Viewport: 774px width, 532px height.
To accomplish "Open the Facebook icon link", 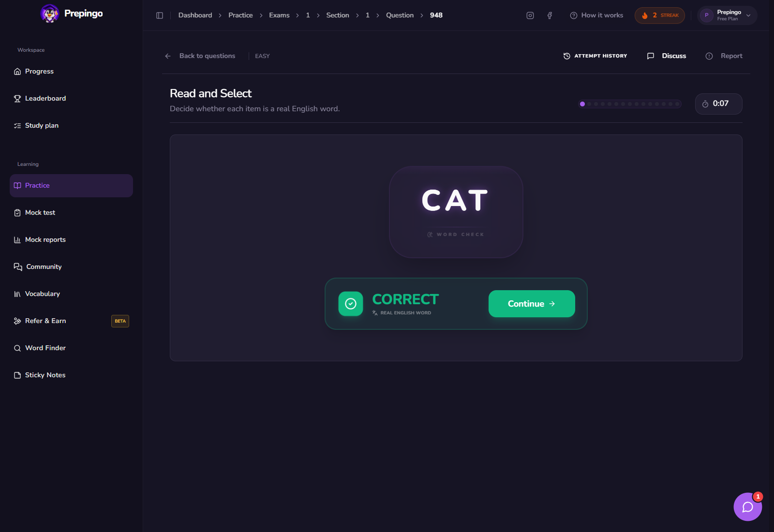I will point(550,15).
